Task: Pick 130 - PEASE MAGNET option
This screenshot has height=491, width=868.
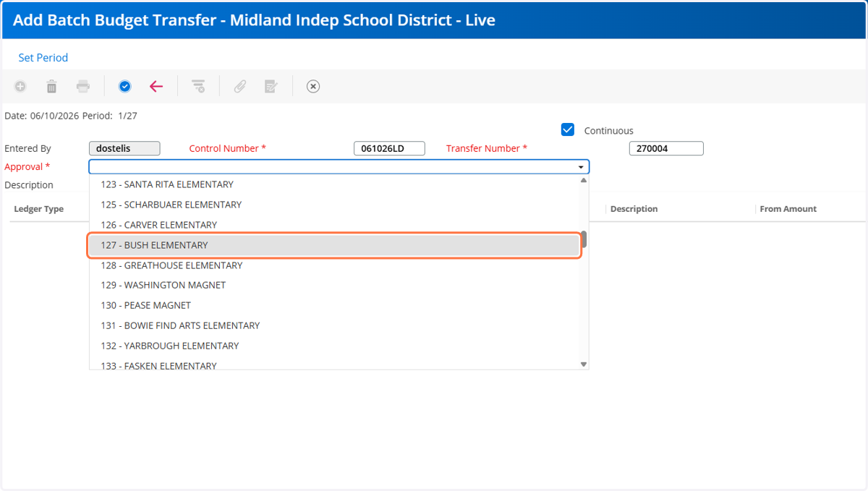Action: pos(333,305)
